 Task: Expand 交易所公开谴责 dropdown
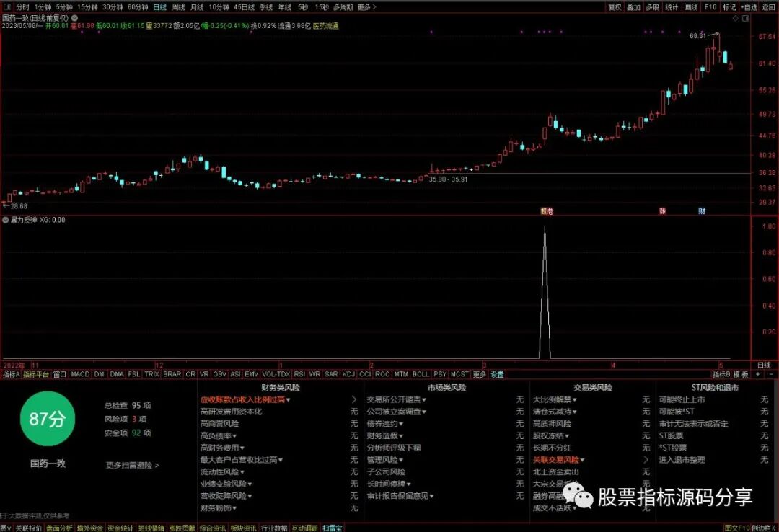[397, 399]
